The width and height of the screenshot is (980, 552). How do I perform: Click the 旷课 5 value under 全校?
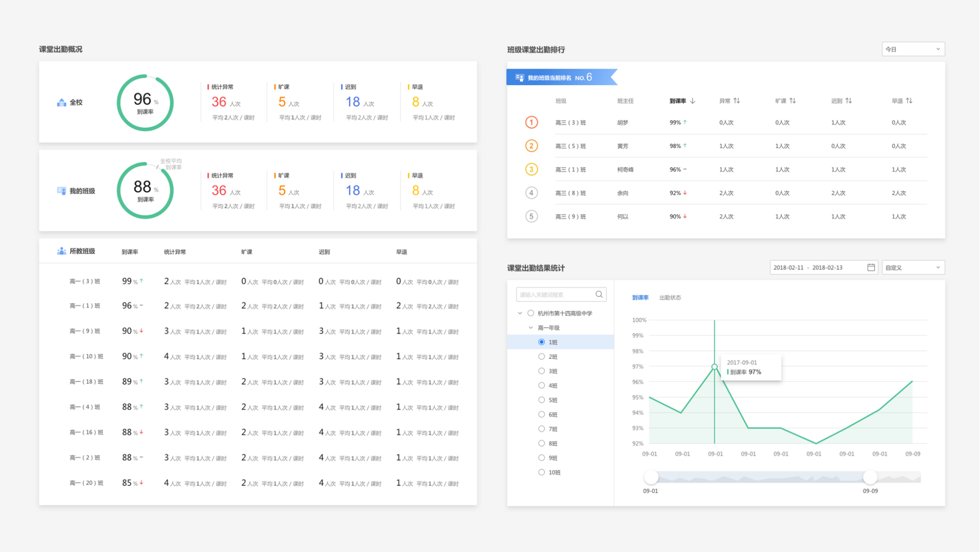282,102
